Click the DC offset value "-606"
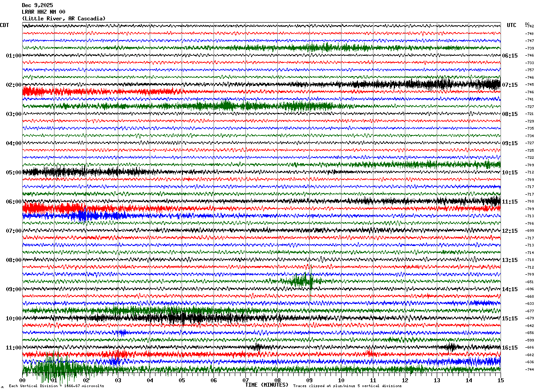Image resolution: width=536 pixels, height=392 pixels. (x=529, y=347)
